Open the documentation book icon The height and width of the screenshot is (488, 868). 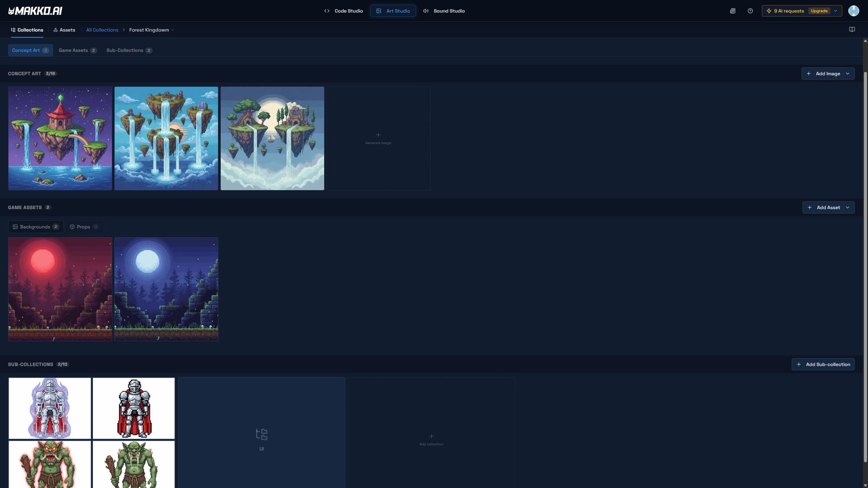coord(852,29)
